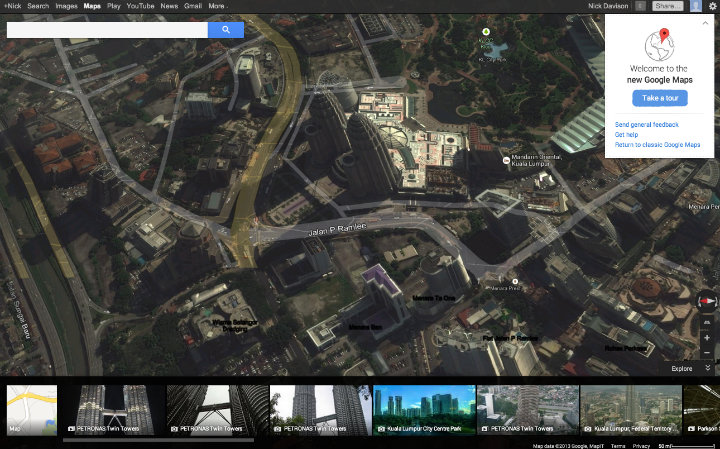The width and height of the screenshot is (720, 449).
Task: Click the compass rotate control
Action: 707,301
